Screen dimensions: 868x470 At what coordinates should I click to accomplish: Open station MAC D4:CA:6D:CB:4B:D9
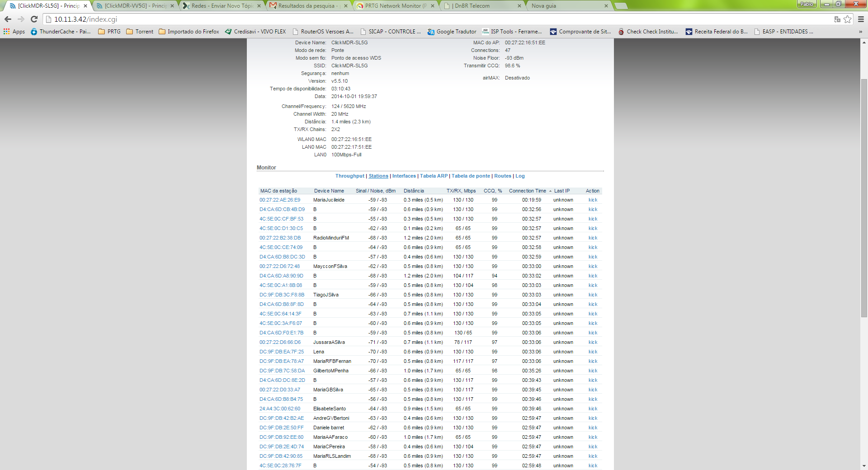[x=282, y=210]
